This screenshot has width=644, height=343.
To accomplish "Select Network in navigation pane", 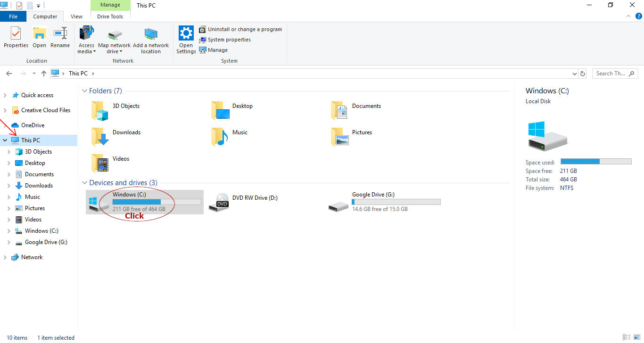I will (27, 257).
